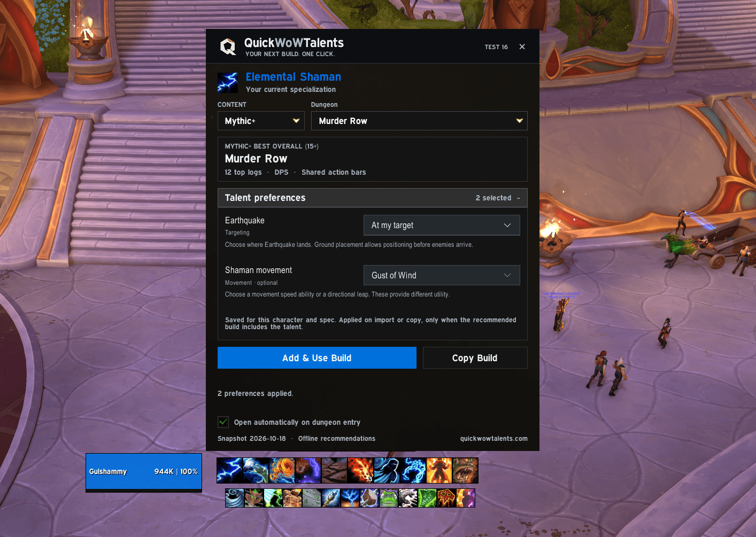The image size is (756, 537).
Task: Click the stone with hammer totem icon
Action: [x=369, y=498]
